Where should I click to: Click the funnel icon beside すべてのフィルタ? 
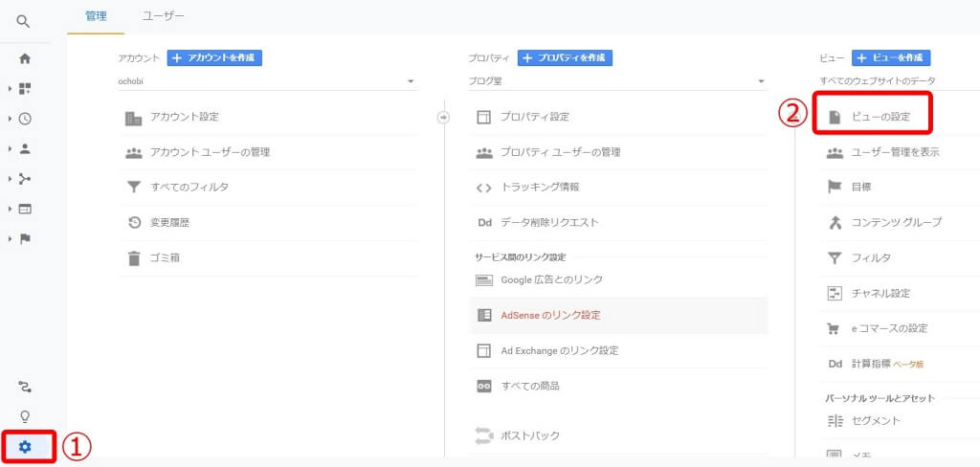[134, 188]
